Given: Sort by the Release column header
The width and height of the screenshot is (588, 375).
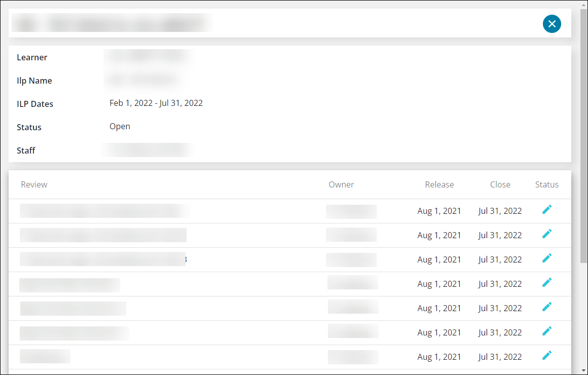Looking at the screenshot, I should point(439,184).
